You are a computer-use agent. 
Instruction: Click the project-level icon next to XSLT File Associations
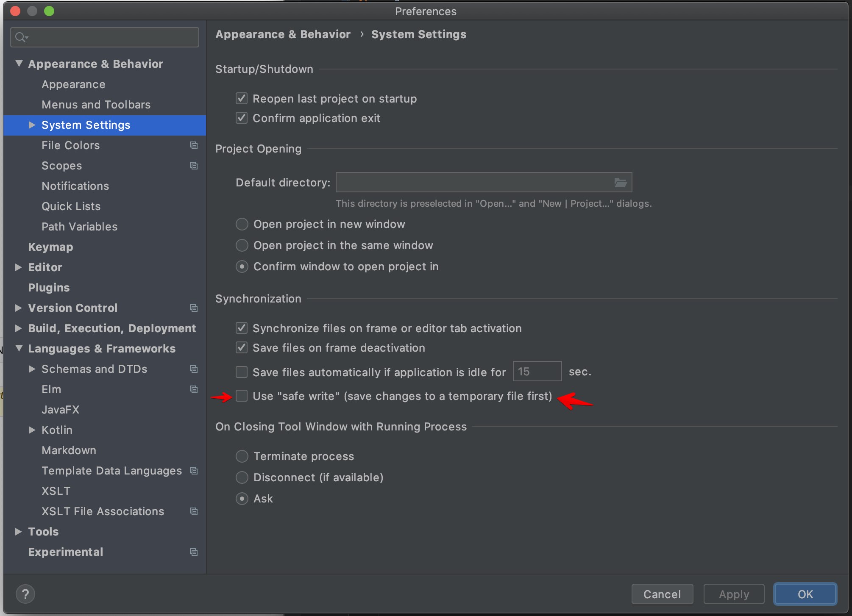pos(194,511)
